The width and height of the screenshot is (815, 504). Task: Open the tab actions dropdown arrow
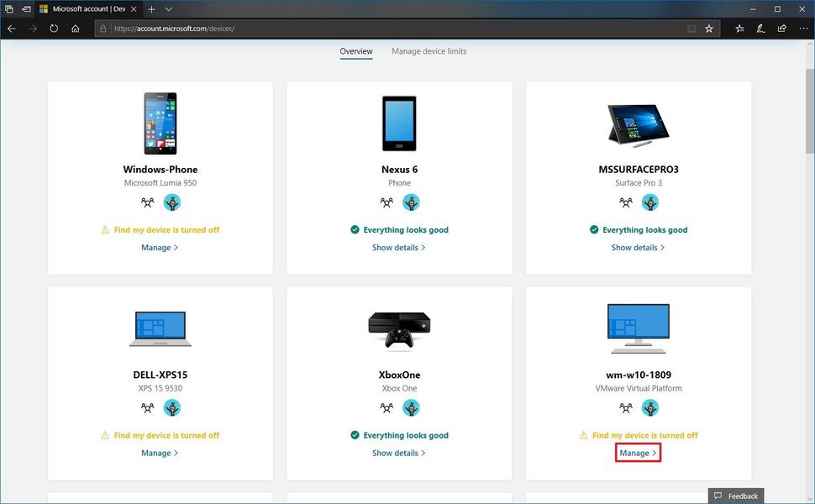pyautogui.click(x=169, y=9)
